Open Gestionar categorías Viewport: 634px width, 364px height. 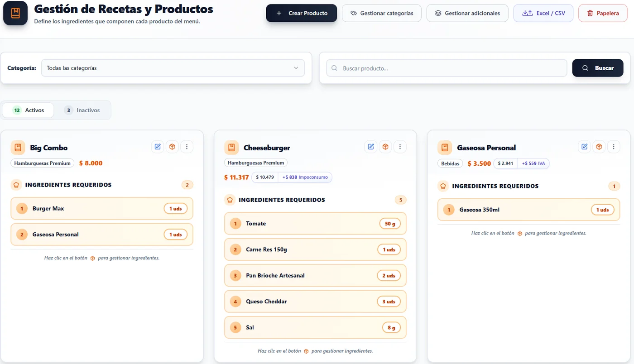click(x=382, y=13)
